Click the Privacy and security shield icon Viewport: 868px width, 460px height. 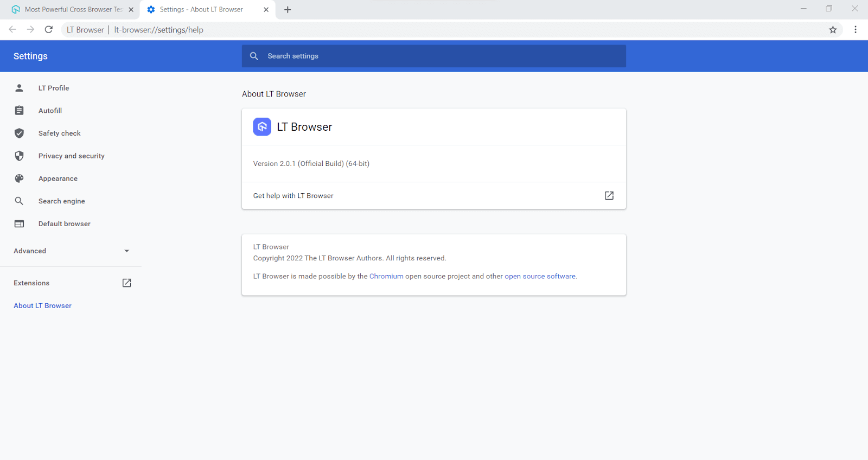coord(19,156)
